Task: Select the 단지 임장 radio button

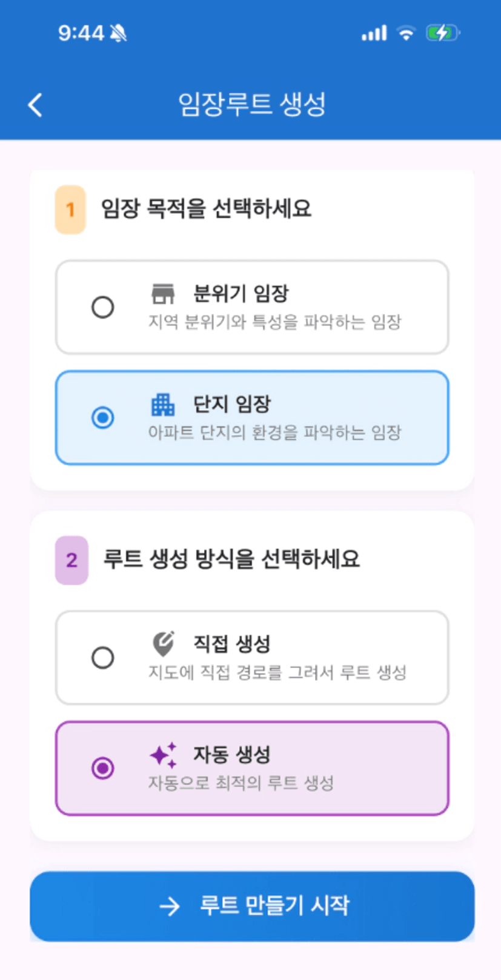Action: [103, 418]
